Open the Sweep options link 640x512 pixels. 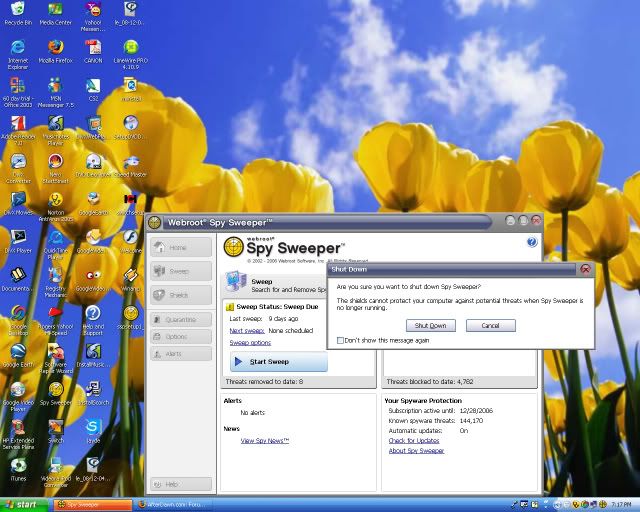tap(250, 343)
